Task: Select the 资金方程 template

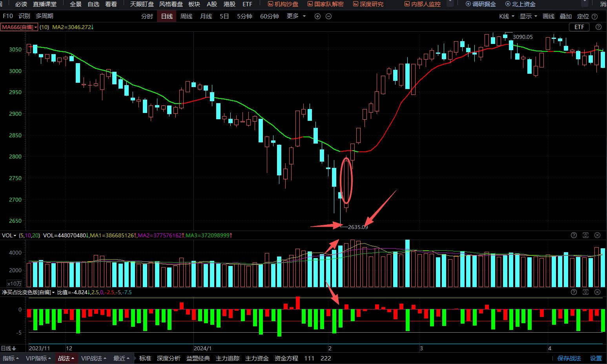Action: click(286, 358)
